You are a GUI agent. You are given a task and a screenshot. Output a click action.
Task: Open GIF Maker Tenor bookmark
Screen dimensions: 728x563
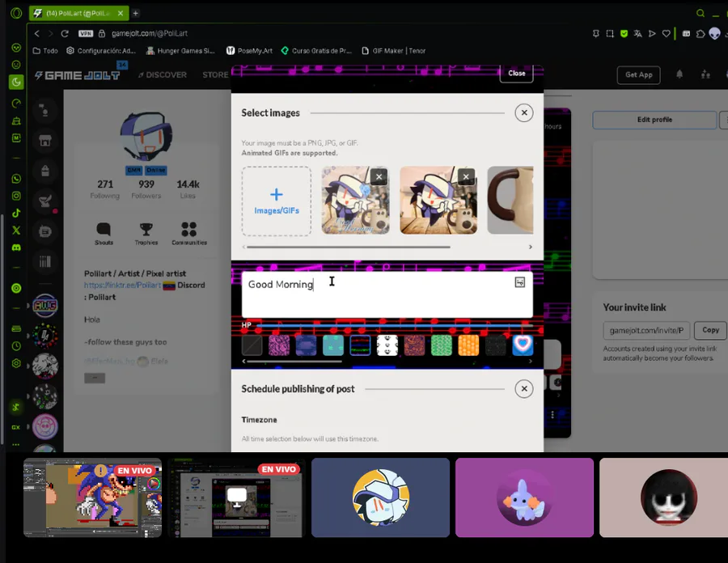pyautogui.click(x=394, y=51)
